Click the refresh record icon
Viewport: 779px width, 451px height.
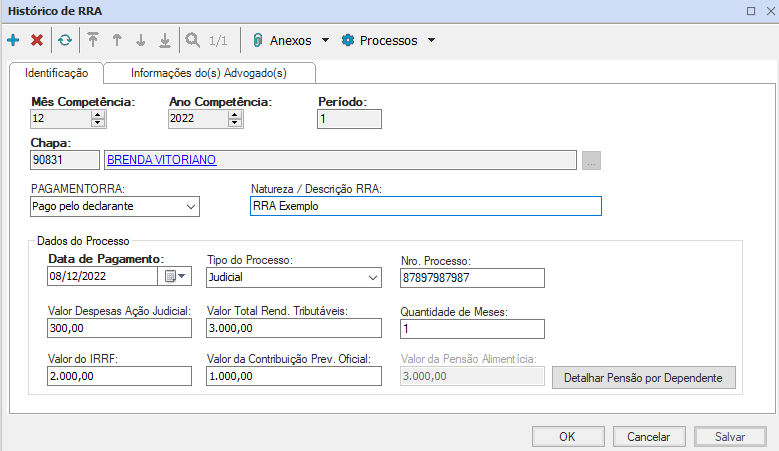click(x=64, y=41)
